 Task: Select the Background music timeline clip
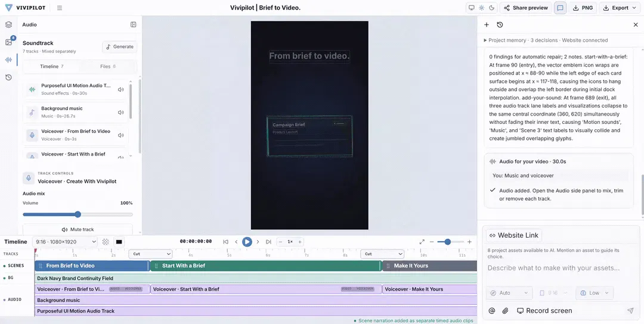coord(256,300)
